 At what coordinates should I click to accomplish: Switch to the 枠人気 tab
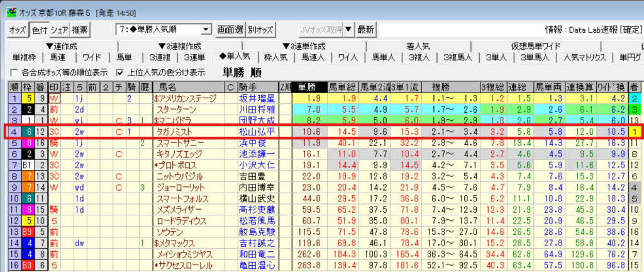[x=275, y=57]
